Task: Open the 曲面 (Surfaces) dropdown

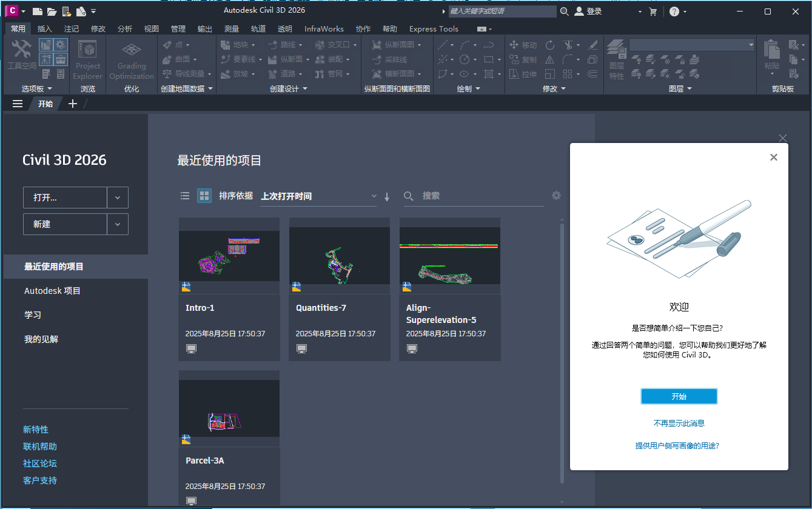Action: [195, 59]
